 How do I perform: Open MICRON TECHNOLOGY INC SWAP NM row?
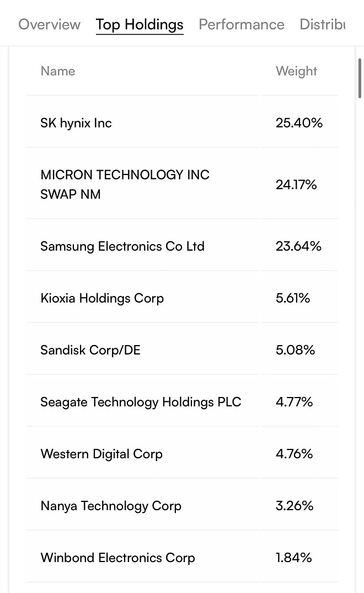(x=125, y=184)
